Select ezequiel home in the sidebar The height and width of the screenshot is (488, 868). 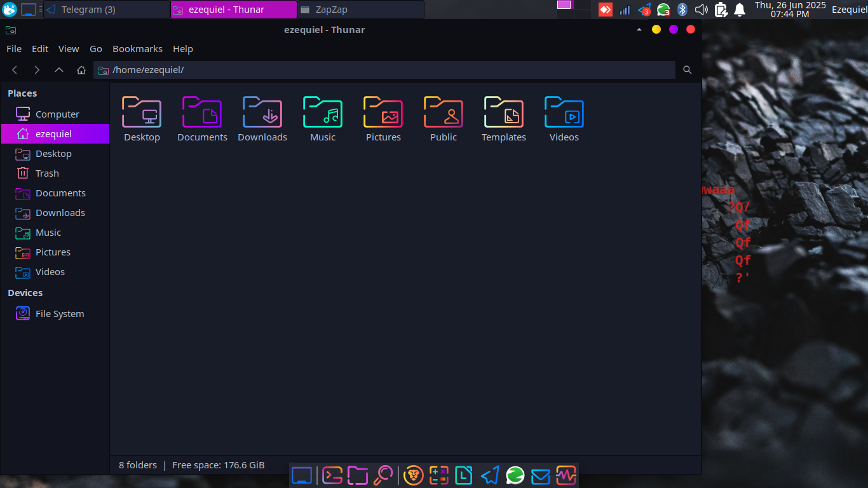click(x=55, y=134)
